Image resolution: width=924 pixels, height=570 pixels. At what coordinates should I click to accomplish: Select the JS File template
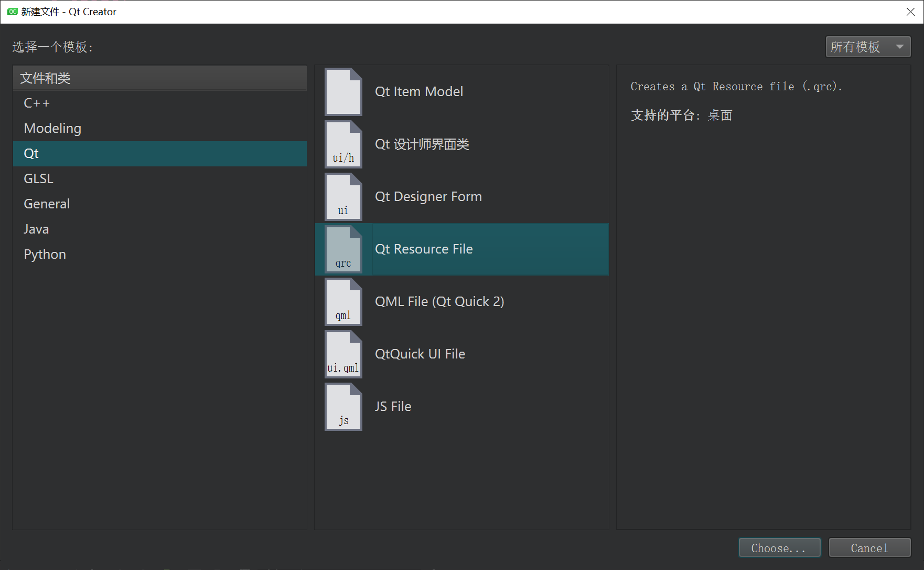point(461,407)
